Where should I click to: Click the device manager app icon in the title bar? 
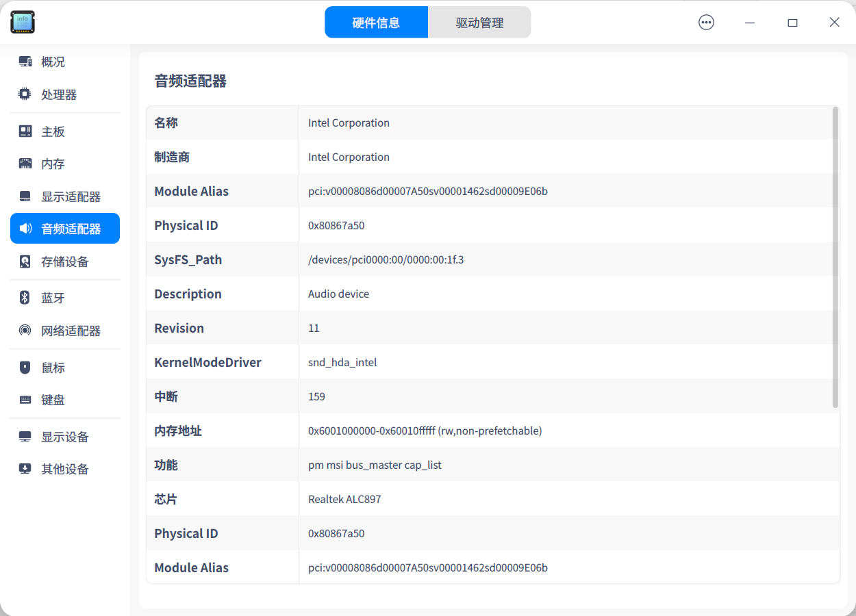click(x=23, y=23)
